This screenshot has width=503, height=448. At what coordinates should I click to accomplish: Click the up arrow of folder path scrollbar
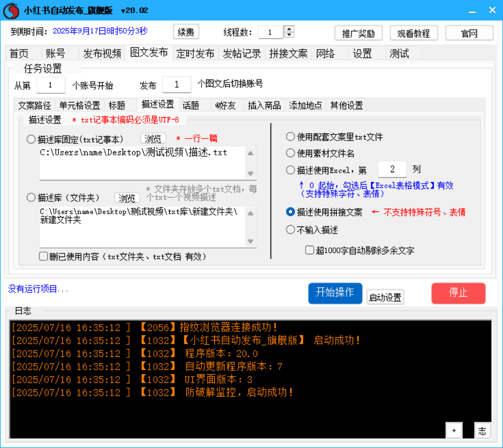(250, 213)
